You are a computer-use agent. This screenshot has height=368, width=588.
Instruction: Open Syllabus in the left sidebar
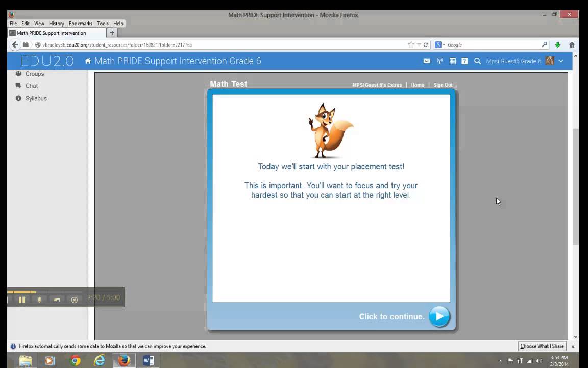36,98
